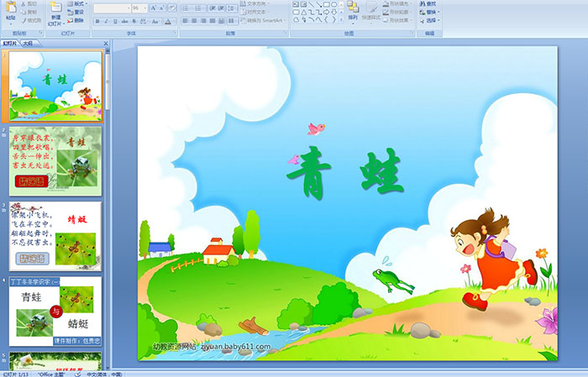Click the Reset (重设) slide button

point(76,13)
